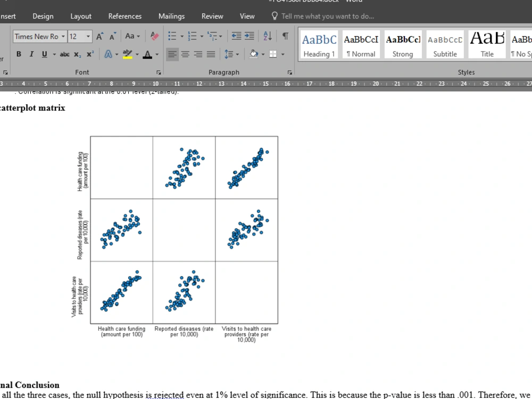
Task: Decrease paragraph indent
Action: 236,36
